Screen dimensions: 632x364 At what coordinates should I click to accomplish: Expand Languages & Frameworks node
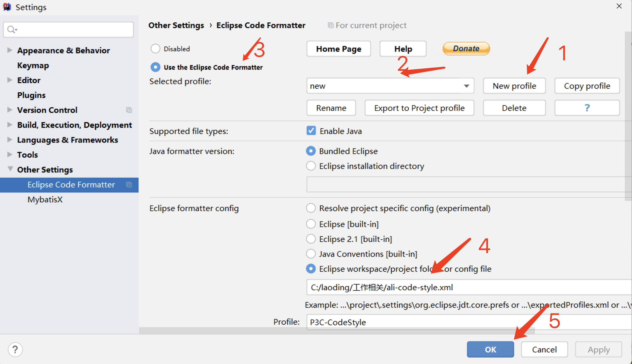pos(10,140)
